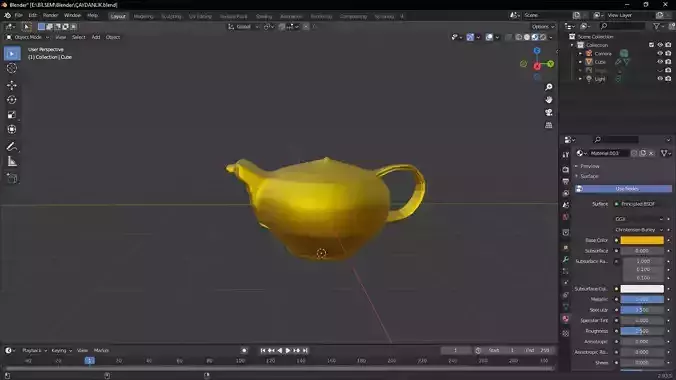Image resolution: width=676 pixels, height=380 pixels.
Task: Play the animation forward
Action: (288, 351)
